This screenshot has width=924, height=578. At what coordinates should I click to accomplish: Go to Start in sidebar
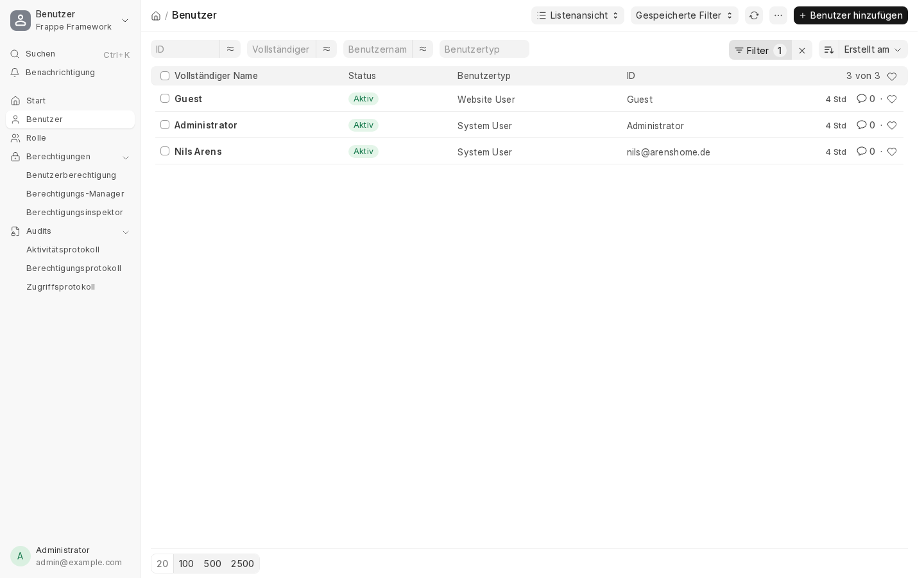tap(70, 101)
